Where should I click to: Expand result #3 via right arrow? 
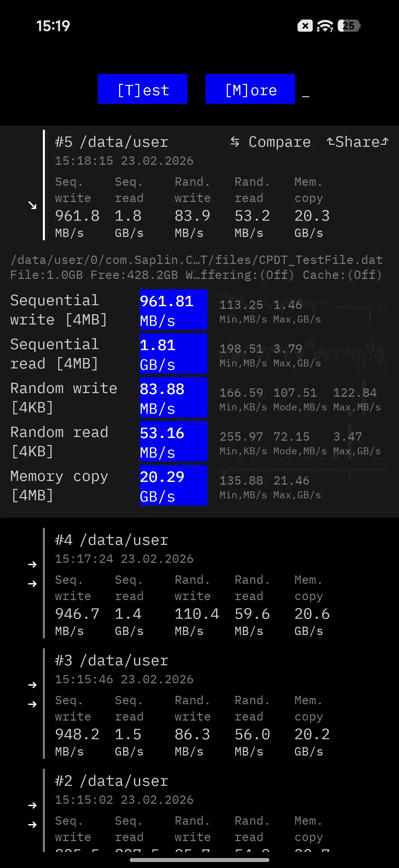click(32, 685)
